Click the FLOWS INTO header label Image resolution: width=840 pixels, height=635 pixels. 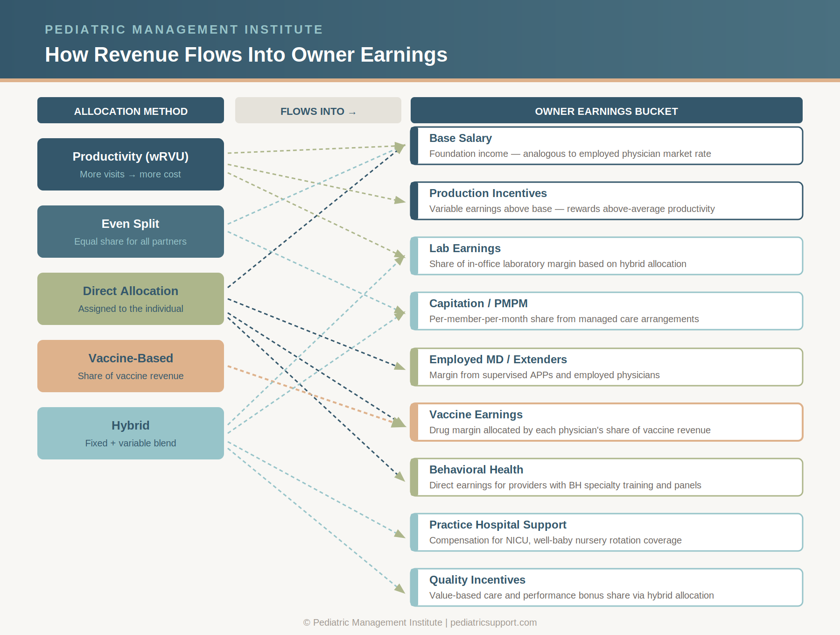318,111
